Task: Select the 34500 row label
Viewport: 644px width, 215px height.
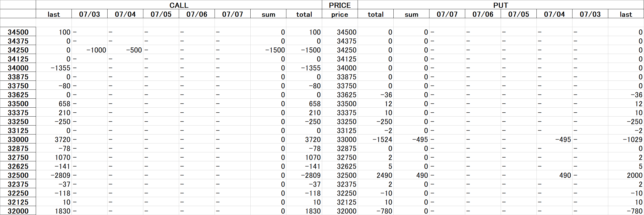Action: point(18,32)
